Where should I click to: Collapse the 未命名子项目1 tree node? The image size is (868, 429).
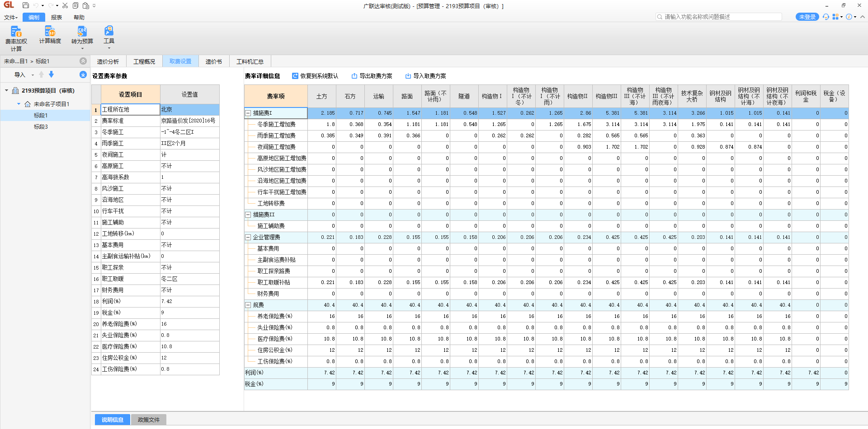click(19, 104)
